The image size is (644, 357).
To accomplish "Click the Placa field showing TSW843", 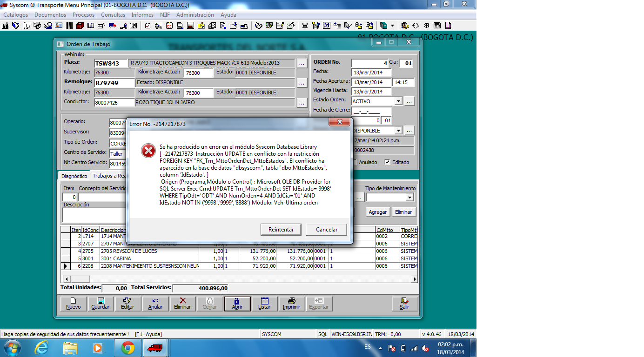I will click(110, 63).
